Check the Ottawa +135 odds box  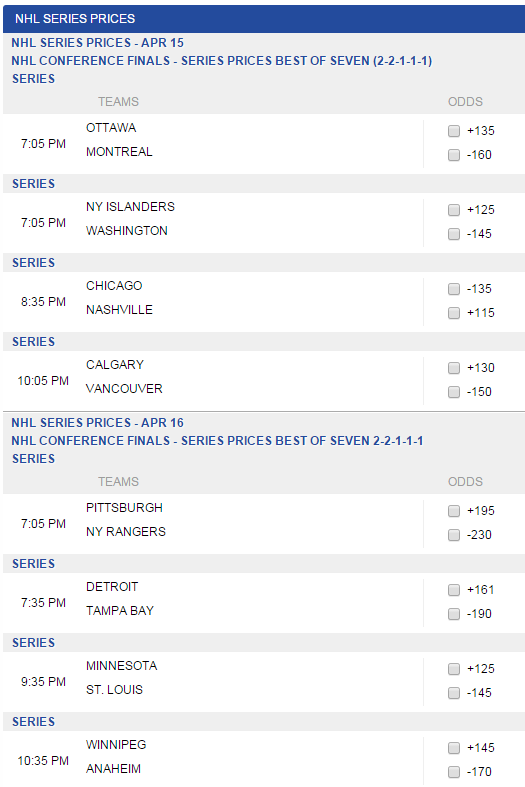pyautogui.click(x=454, y=131)
